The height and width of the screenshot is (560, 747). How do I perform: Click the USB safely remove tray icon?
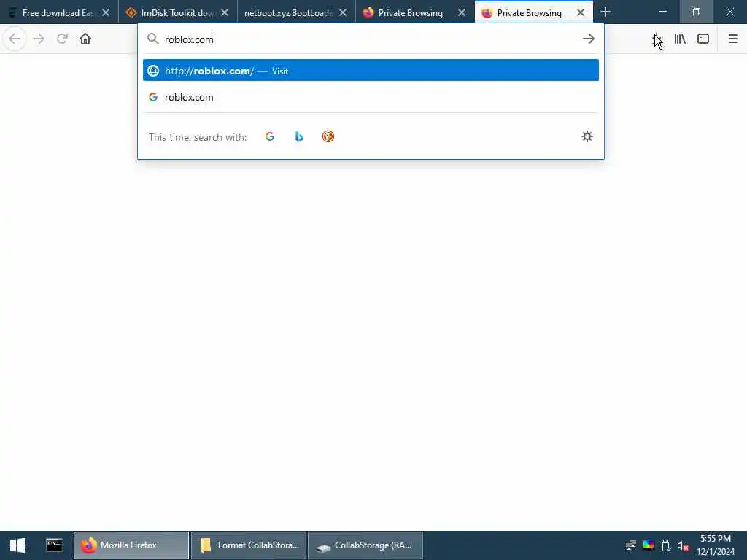pos(666,545)
